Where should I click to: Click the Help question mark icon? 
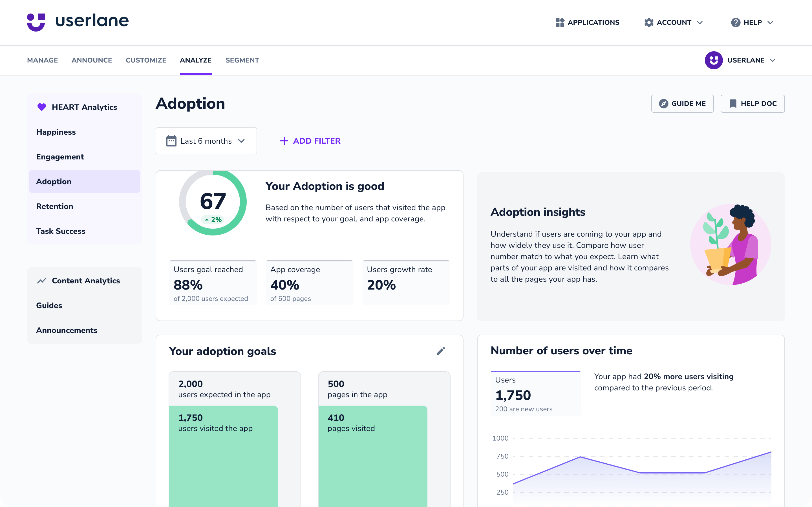[736, 23]
